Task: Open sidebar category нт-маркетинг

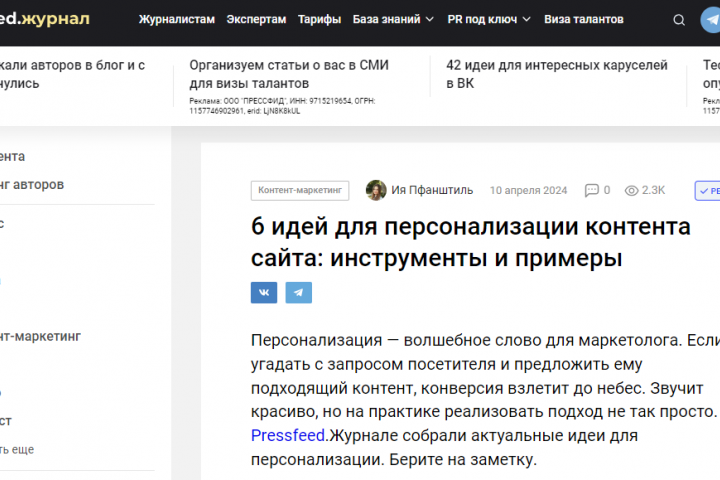Action: (x=40, y=336)
